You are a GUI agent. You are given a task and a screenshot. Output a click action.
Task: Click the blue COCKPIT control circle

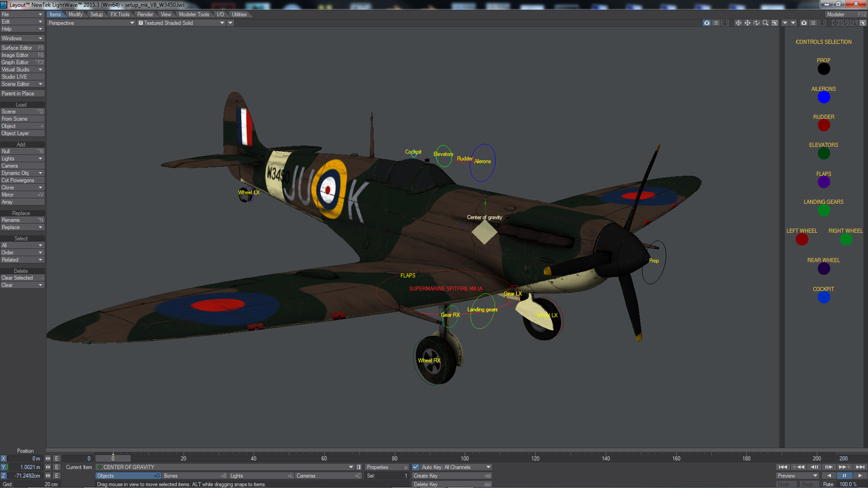tap(824, 297)
